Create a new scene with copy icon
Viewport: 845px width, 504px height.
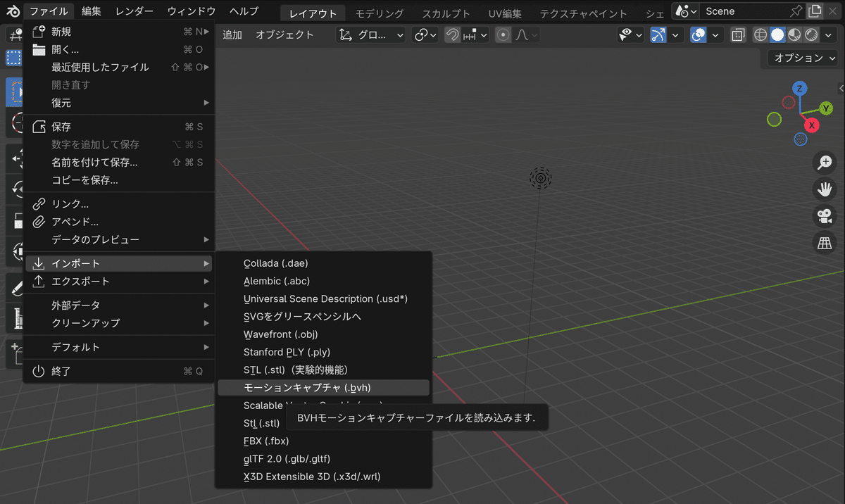815,11
